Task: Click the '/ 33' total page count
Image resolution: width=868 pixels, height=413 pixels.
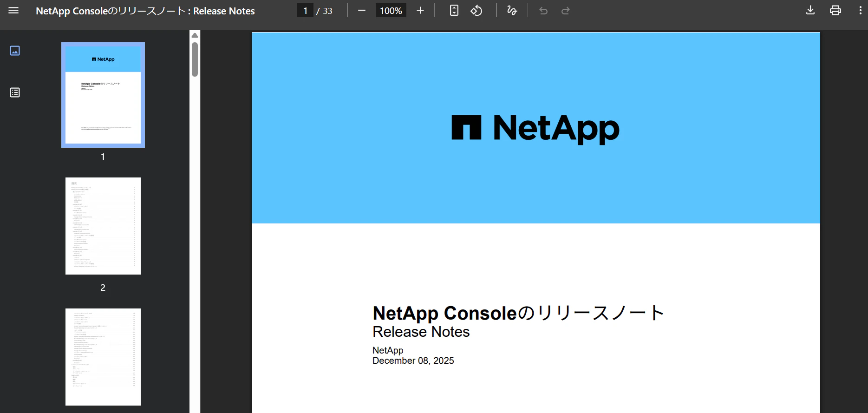Action: 325,11
